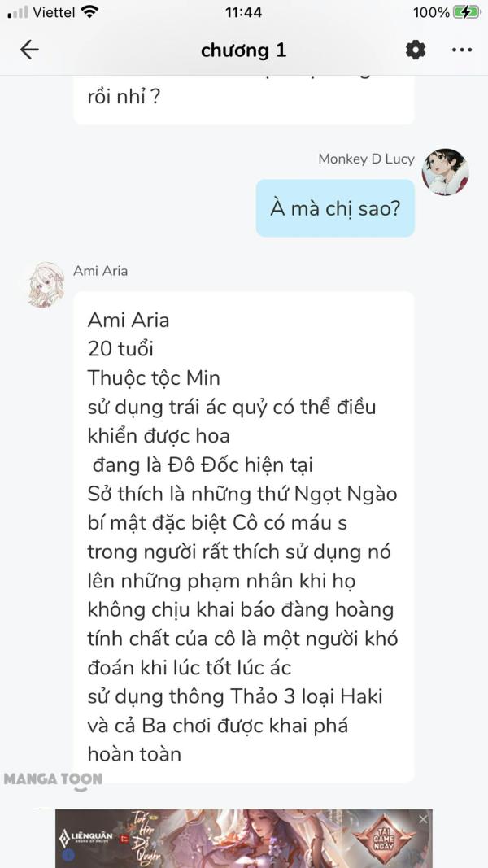Tap Ami Aria's avatar

tap(46, 285)
